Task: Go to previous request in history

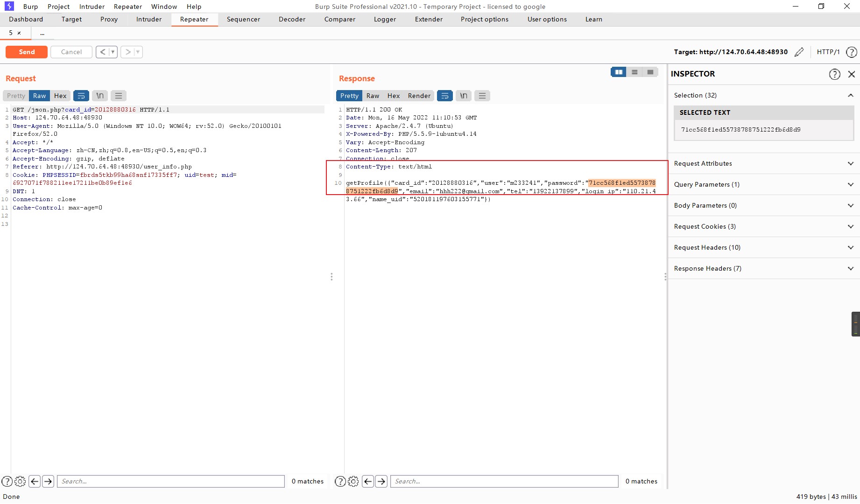Action: click(x=103, y=52)
